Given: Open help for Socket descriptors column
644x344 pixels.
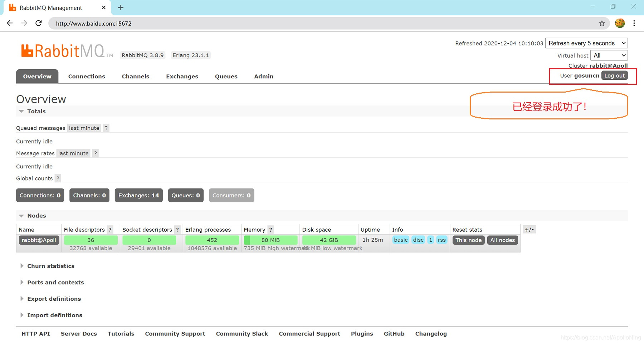Looking at the screenshot, I should tap(177, 230).
